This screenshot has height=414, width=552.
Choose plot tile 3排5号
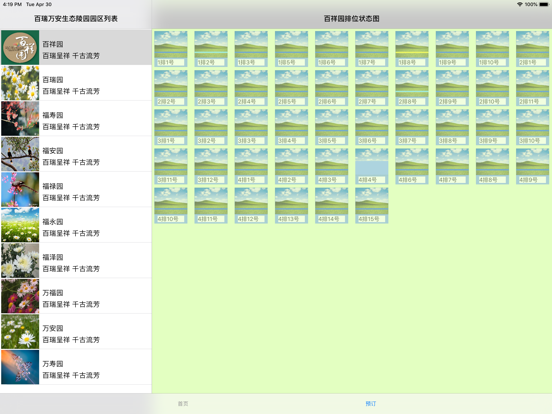pyautogui.click(x=331, y=127)
